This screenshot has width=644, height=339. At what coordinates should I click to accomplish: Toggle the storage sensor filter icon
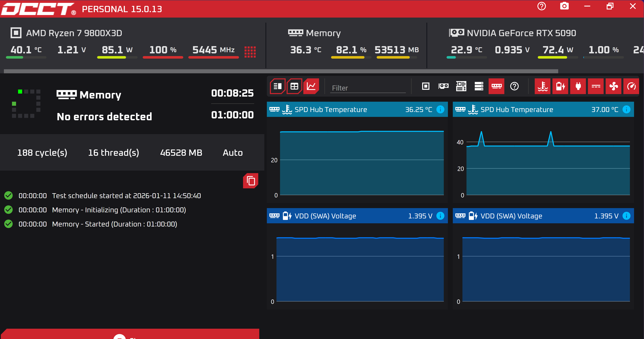pyautogui.click(x=479, y=86)
